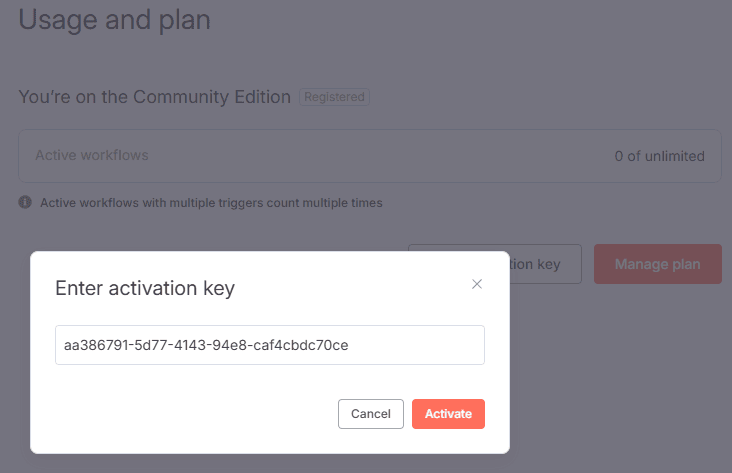Click the Usage and plan heading

point(115,20)
